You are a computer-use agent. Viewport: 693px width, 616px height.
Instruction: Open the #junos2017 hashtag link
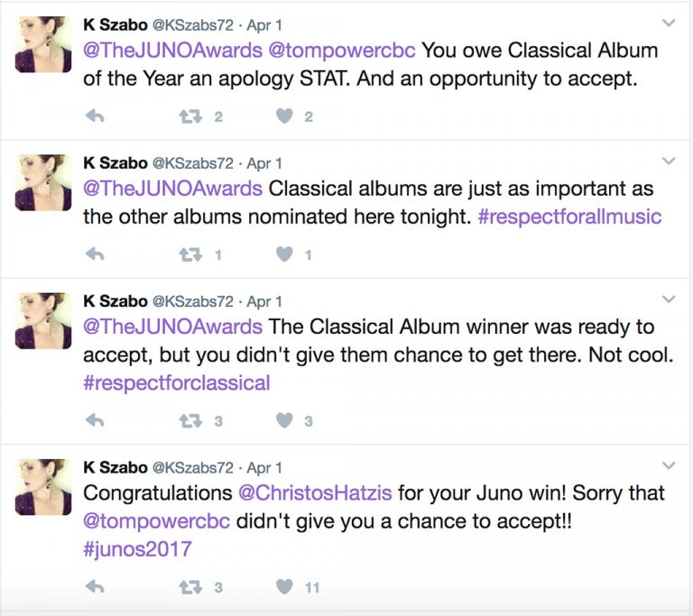click(x=137, y=549)
